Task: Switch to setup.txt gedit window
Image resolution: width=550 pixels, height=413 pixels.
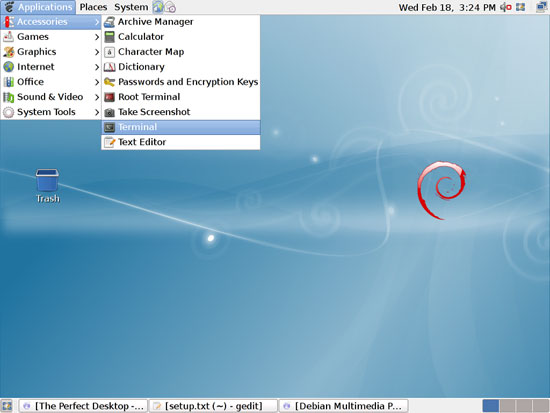Action: click(213, 406)
